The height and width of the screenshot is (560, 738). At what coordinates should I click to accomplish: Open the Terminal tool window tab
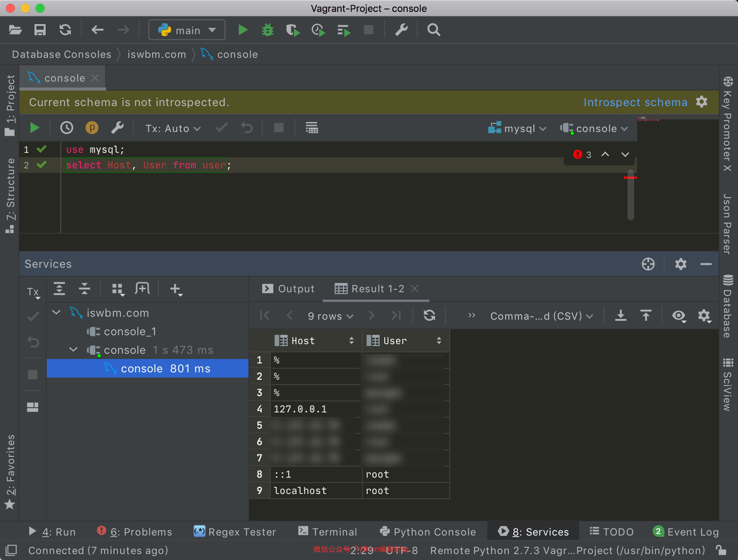tap(328, 532)
